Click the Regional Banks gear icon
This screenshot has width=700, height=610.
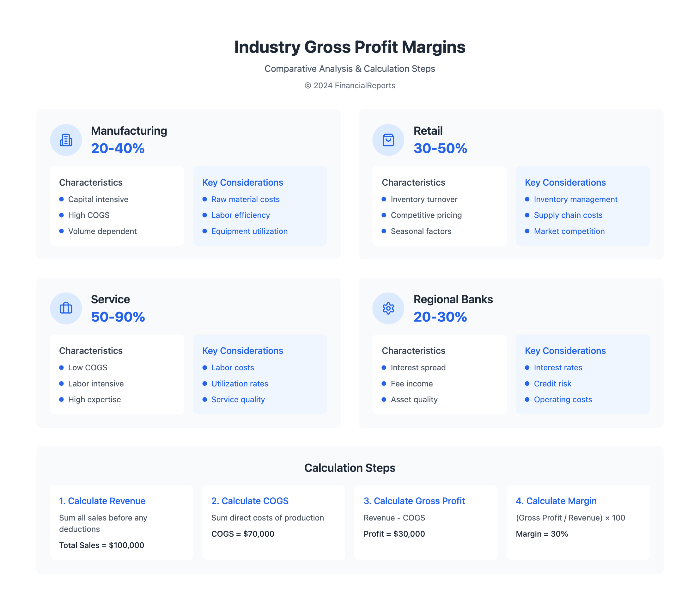[388, 308]
